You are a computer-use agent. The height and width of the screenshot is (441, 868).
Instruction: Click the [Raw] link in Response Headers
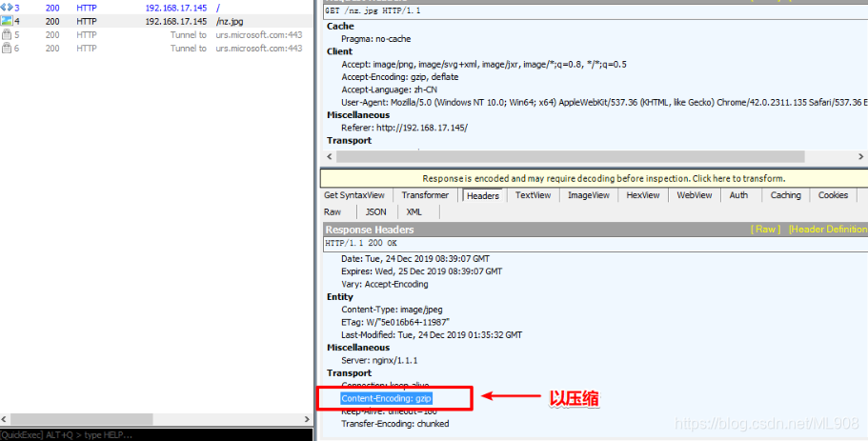(766, 230)
